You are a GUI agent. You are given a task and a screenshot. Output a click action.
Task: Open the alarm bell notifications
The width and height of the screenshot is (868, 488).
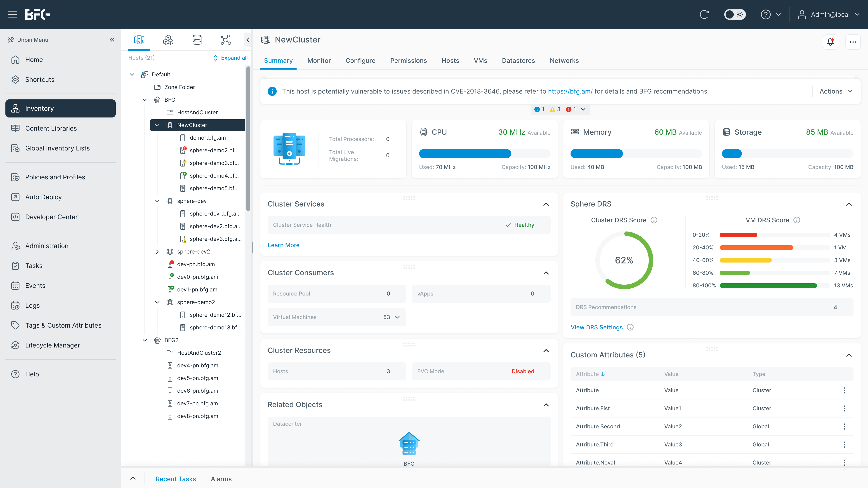click(x=830, y=42)
